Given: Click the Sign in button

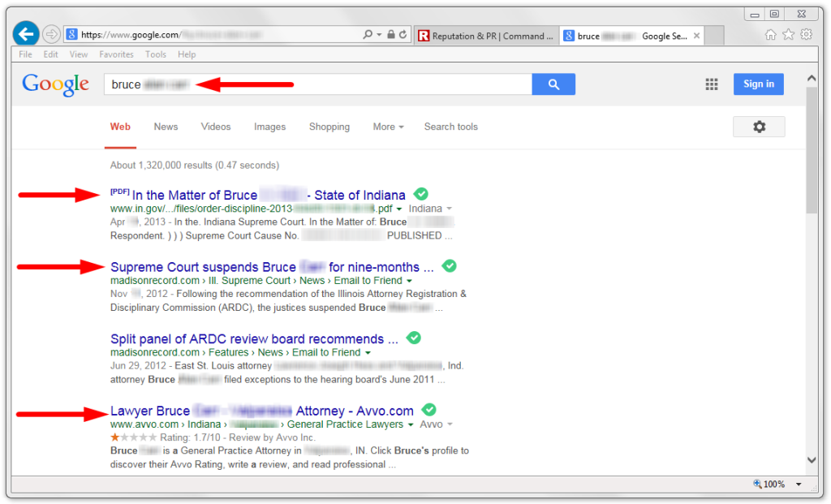Looking at the screenshot, I should tap(759, 84).
